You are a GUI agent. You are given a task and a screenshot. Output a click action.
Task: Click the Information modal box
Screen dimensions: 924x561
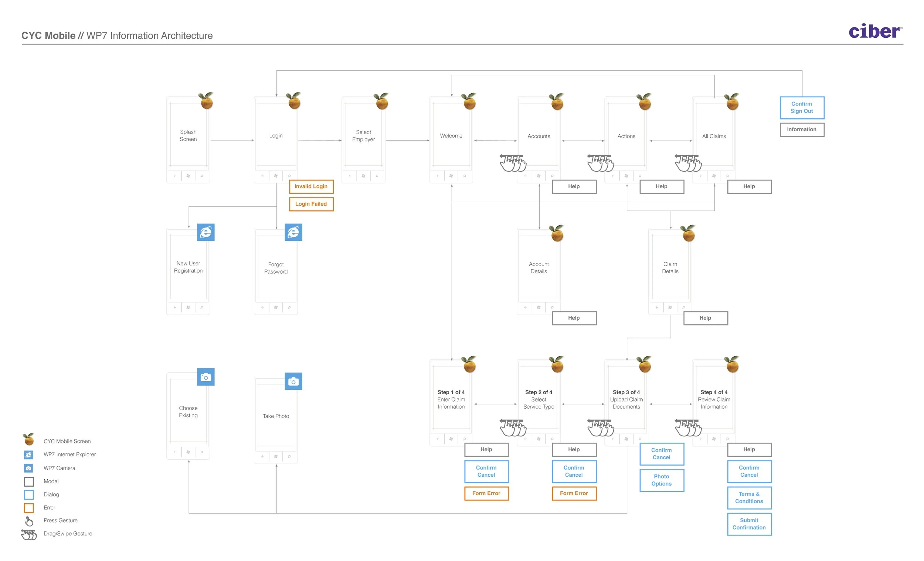(802, 129)
